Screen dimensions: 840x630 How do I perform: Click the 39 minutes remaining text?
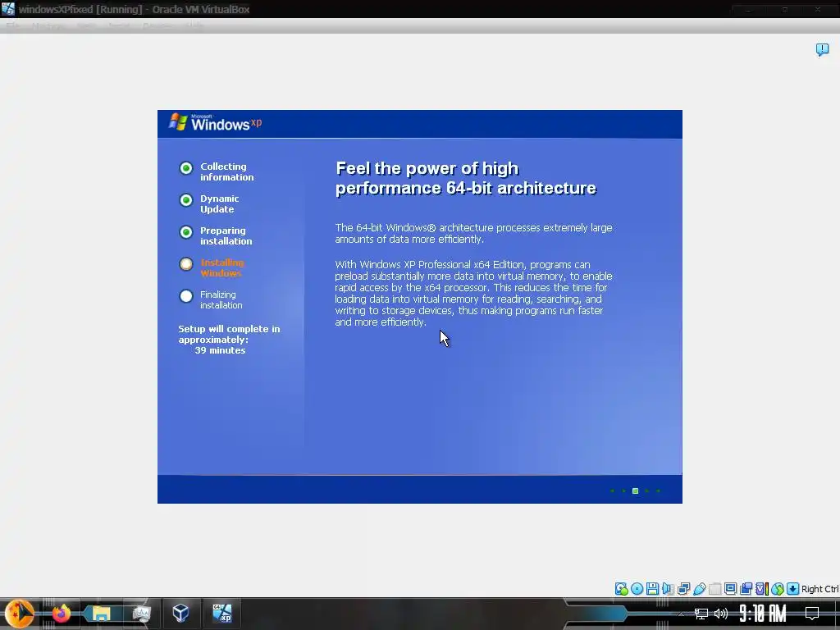(x=220, y=350)
